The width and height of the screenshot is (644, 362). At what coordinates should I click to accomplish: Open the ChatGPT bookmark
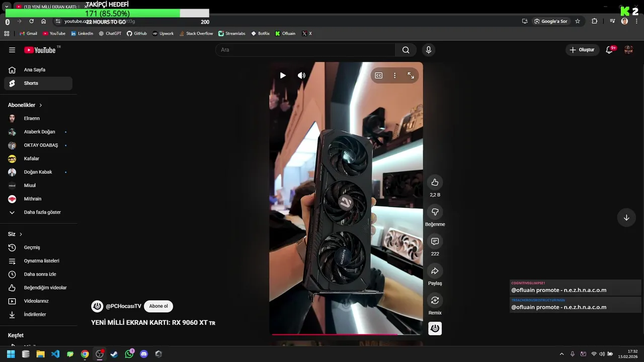pyautogui.click(x=110, y=34)
